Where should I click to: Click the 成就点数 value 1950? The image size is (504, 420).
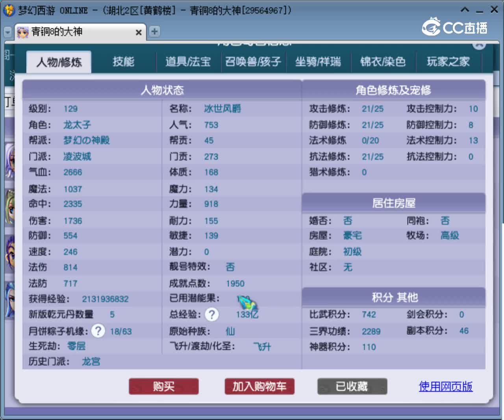pos(235,284)
